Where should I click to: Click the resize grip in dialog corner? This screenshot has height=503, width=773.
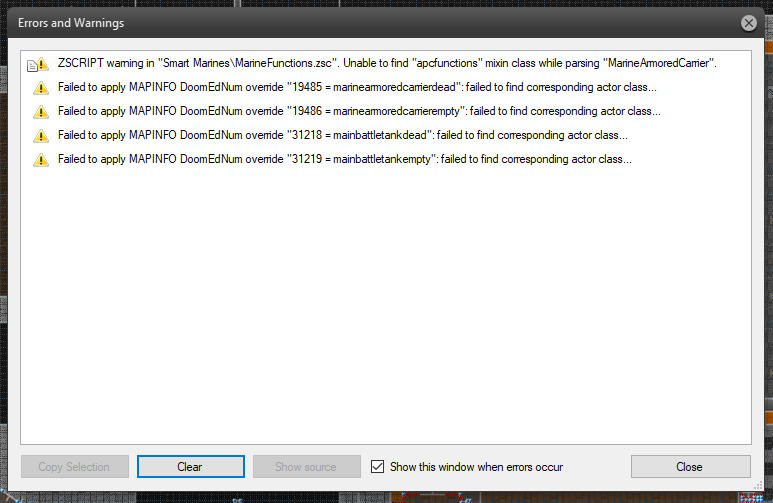pos(759,486)
